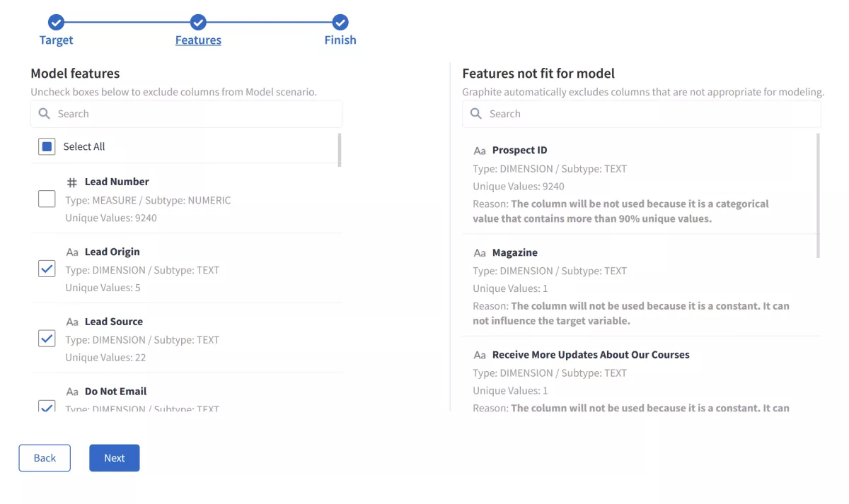Click the Finish step checkmark circle
Viewport: 849px width, 504px height.
tap(340, 21)
